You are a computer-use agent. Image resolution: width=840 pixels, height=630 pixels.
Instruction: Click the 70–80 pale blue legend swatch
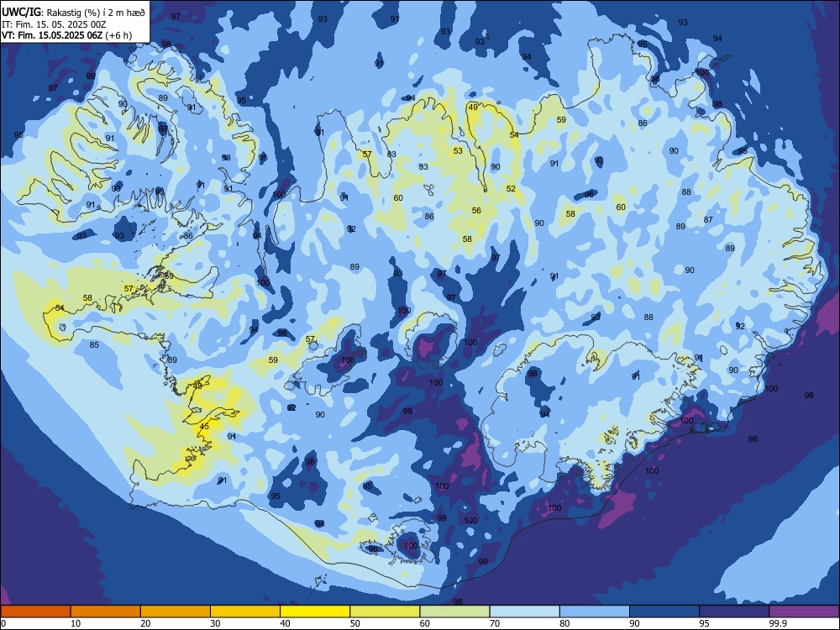(524, 612)
